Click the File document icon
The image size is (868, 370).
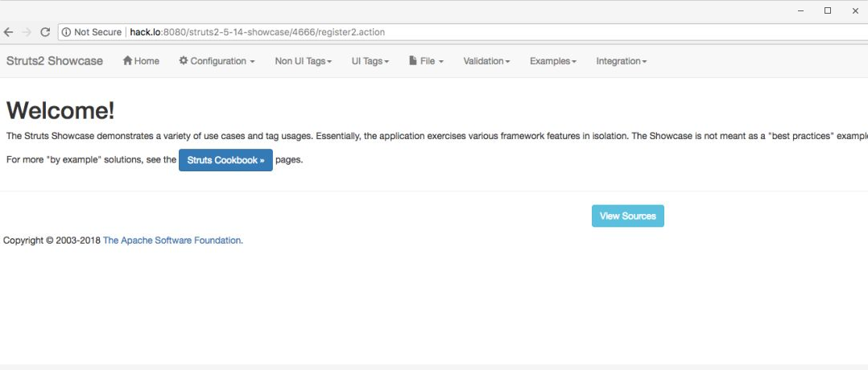point(413,61)
